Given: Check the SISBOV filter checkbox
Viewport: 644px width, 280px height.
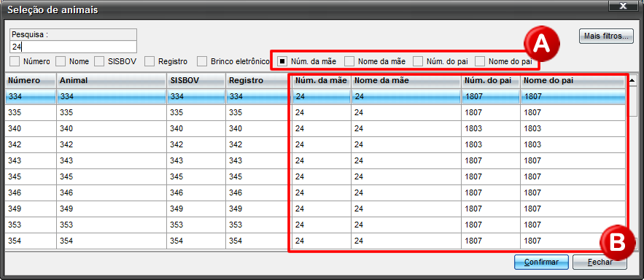Looking at the screenshot, I should click(x=99, y=61).
